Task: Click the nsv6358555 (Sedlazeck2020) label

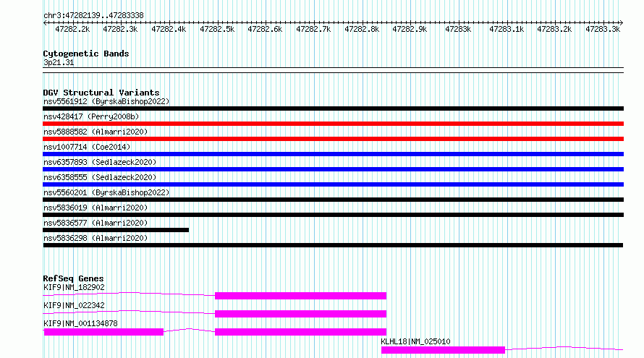Action: [x=100, y=178]
